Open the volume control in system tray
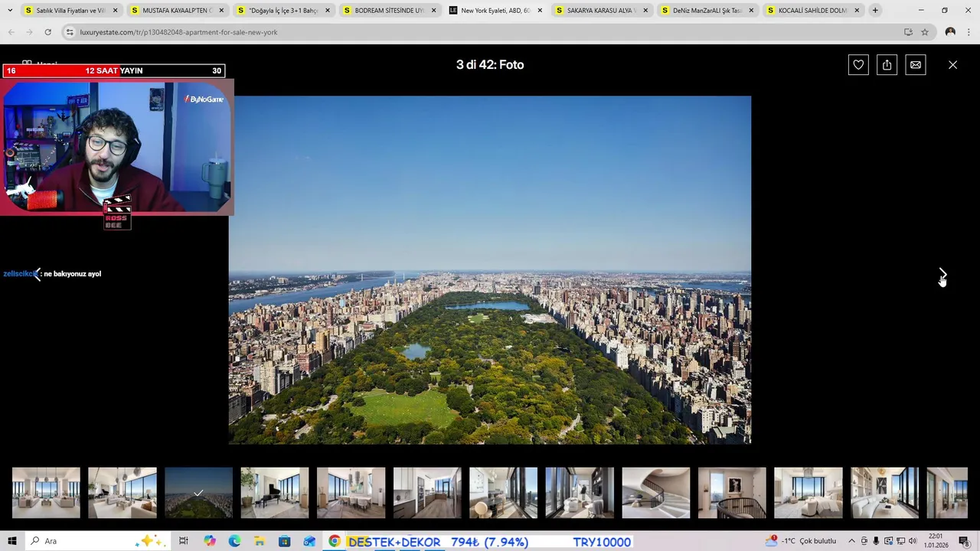 pos(912,541)
